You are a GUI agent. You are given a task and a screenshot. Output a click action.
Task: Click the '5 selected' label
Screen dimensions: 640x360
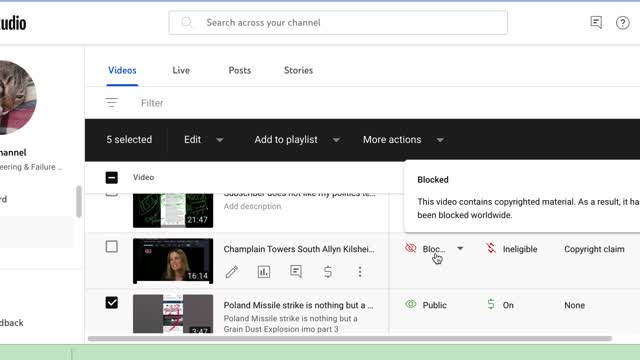point(129,140)
